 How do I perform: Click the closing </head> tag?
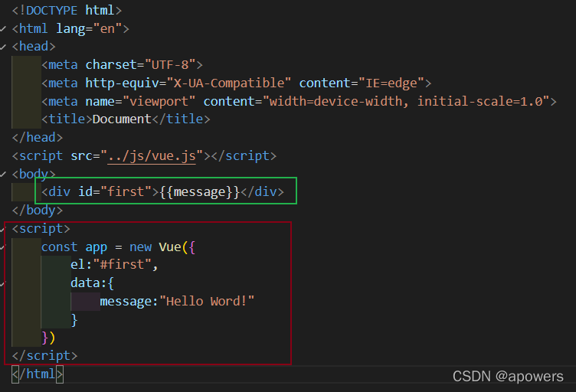pos(37,138)
